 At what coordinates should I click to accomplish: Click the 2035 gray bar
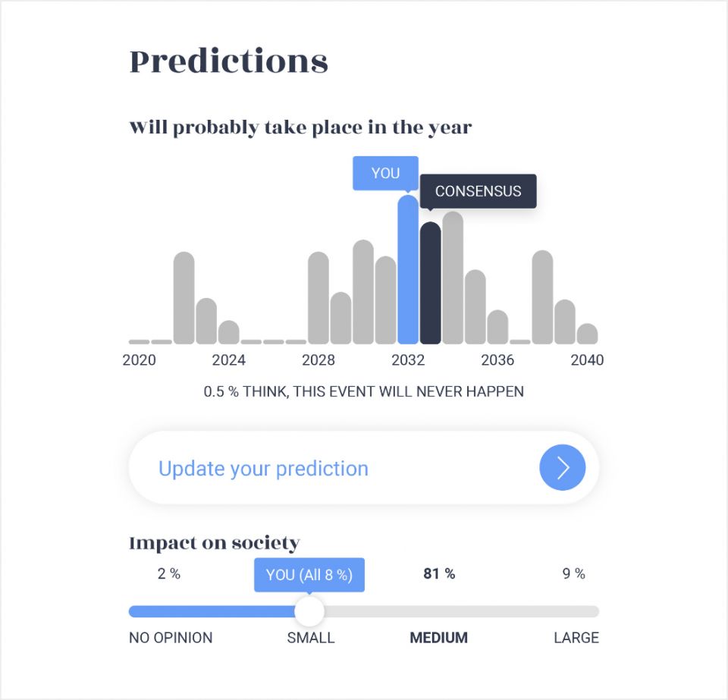pos(475,306)
